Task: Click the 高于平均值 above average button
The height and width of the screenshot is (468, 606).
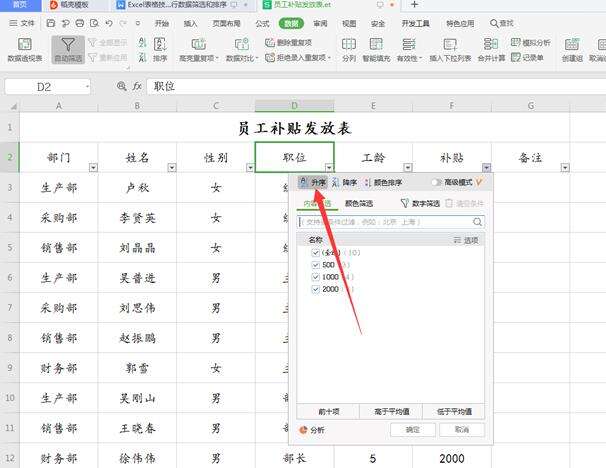Action: coord(391,412)
